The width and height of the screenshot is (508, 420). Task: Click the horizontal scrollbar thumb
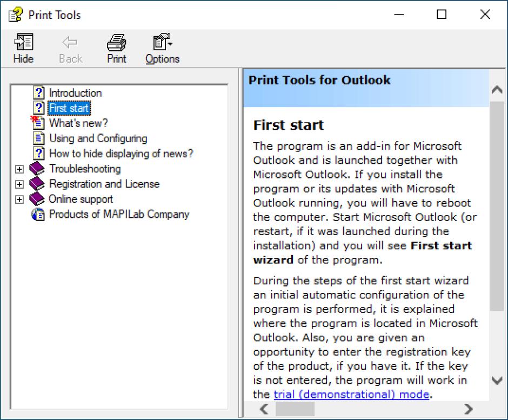tap(295, 409)
